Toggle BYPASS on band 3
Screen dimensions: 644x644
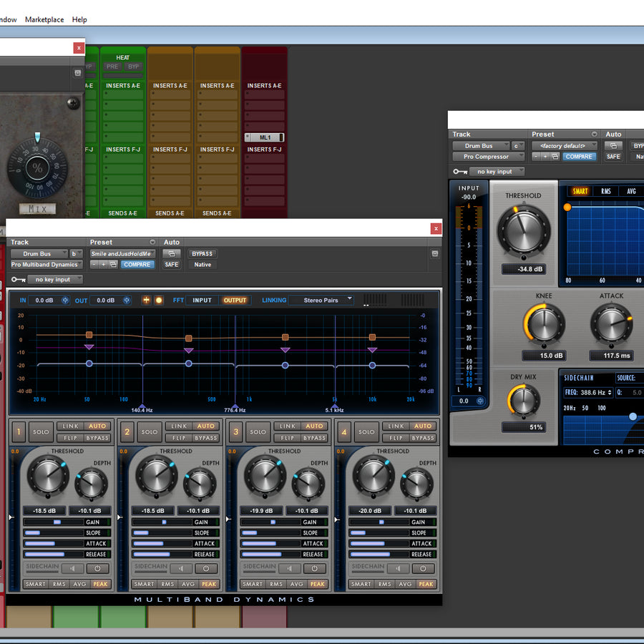314,438
